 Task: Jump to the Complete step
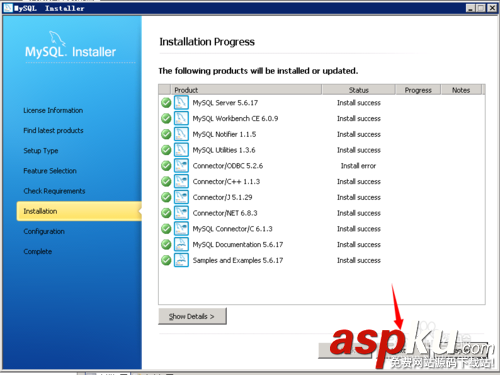pos(38,252)
